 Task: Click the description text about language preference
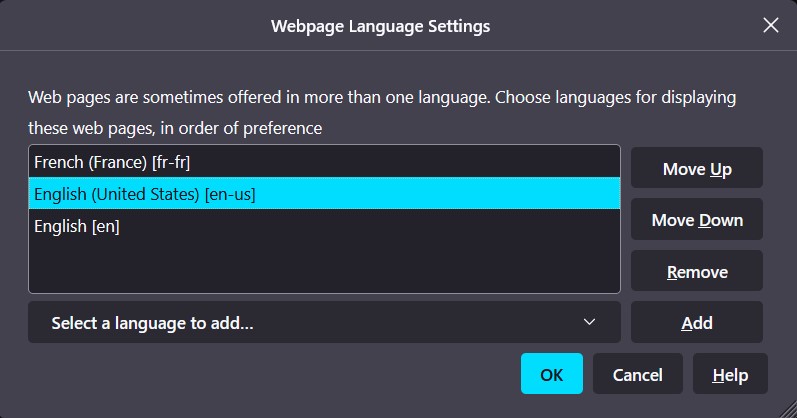pyautogui.click(x=380, y=98)
